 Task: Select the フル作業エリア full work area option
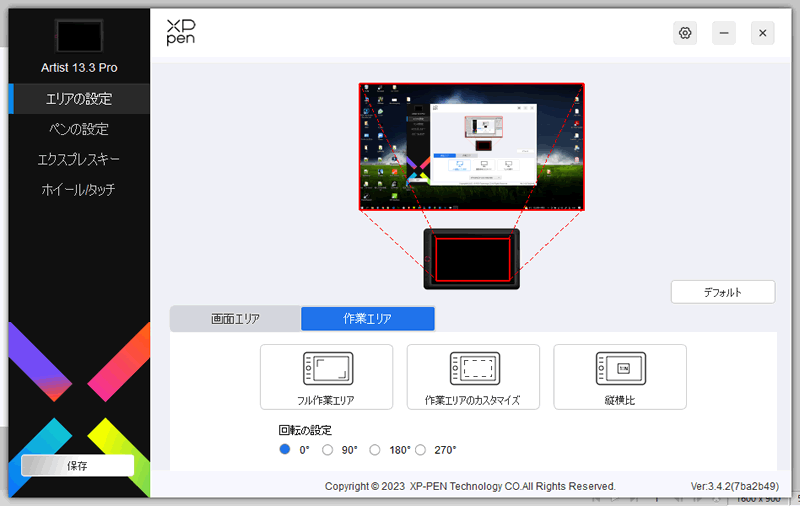click(x=327, y=377)
